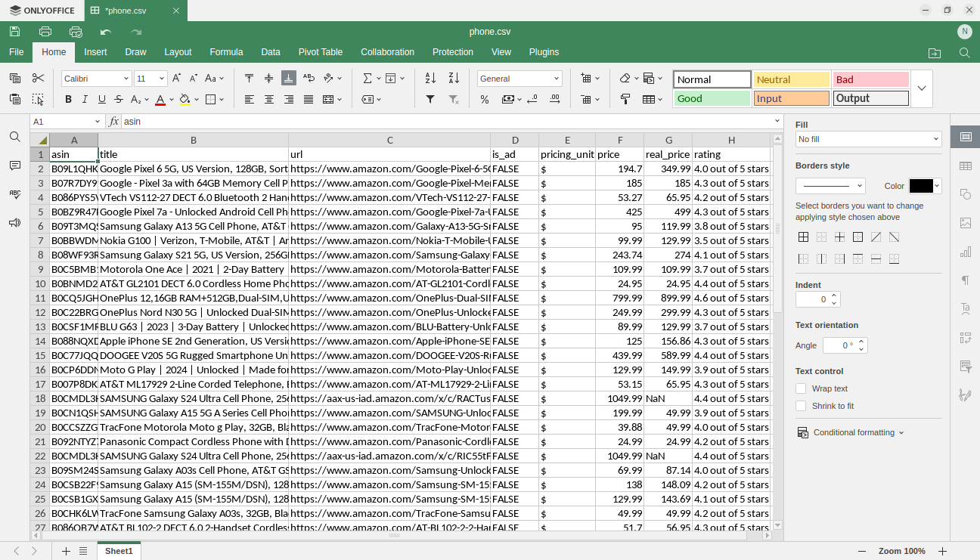This screenshot has width=980, height=560.
Task: Select column header D
Action: click(x=515, y=140)
